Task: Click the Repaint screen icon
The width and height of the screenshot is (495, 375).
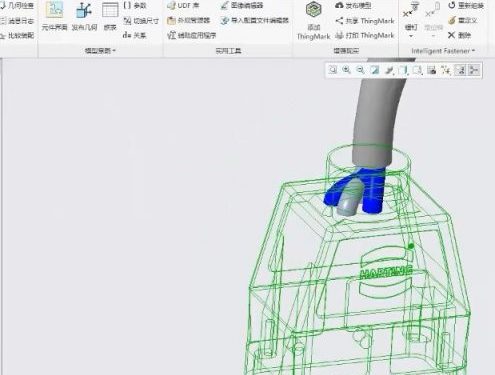Action: tap(375, 70)
